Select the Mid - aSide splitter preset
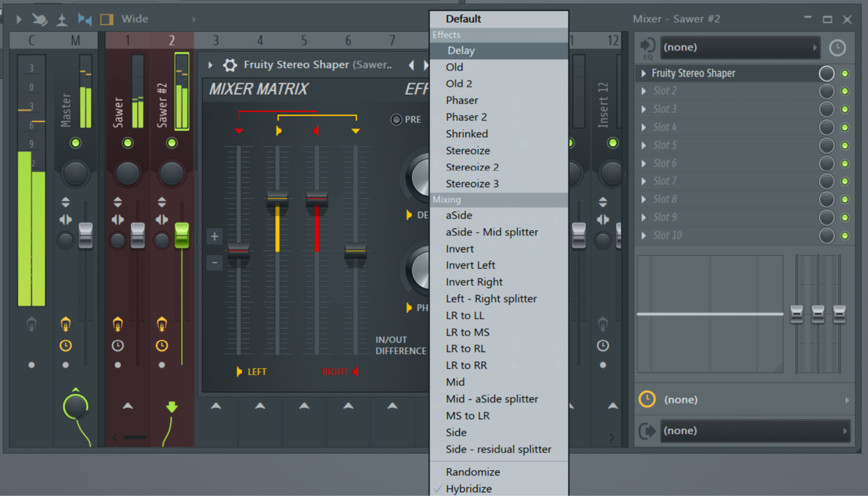 (499, 399)
